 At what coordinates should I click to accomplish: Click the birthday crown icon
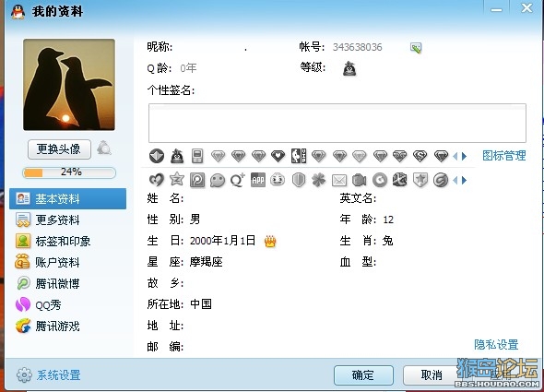(x=270, y=241)
